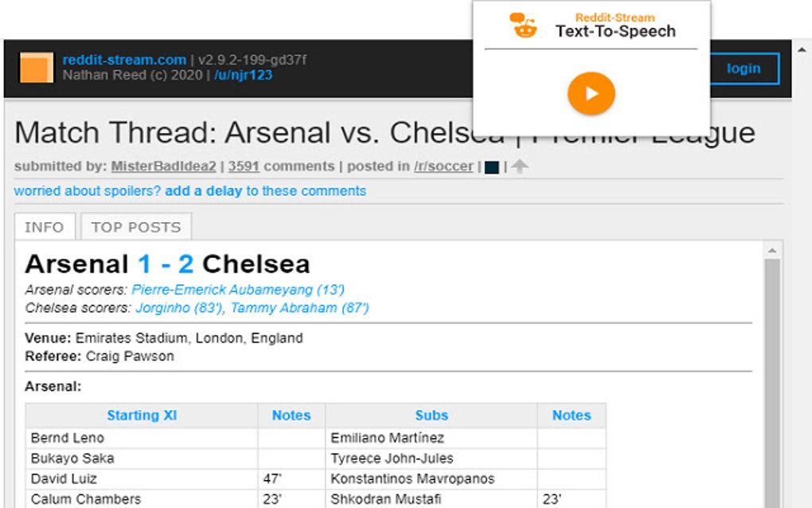Click the info panel scroll-up arrow
The width and height of the screenshot is (812, 508).
point(771,251)
